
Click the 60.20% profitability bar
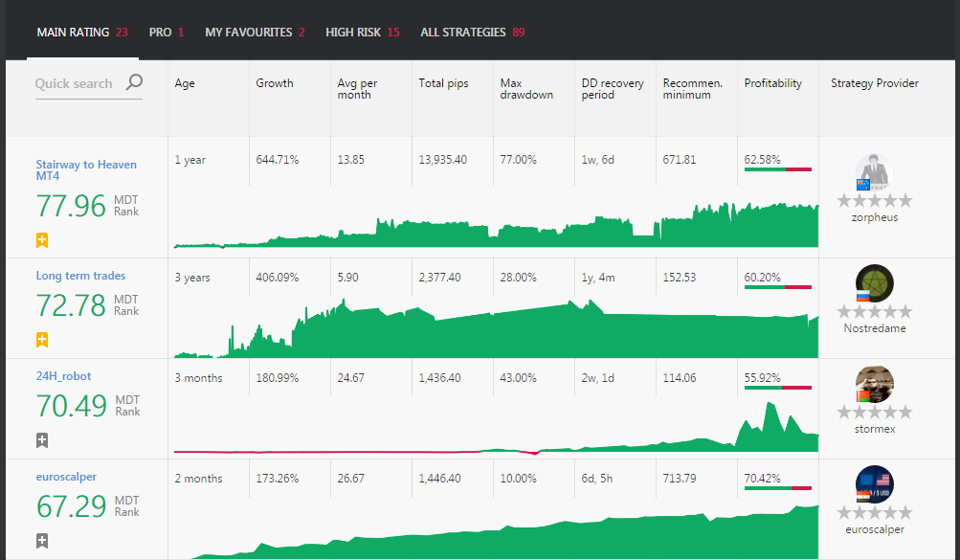tap(777, 287)
